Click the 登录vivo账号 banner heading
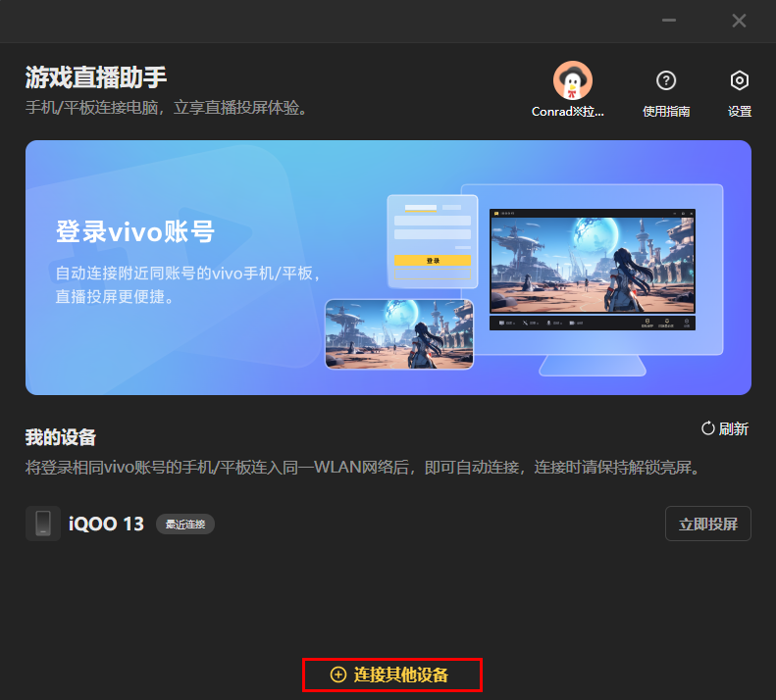The width and height of the screenshot is (776, 700). [x=135, y=232]
